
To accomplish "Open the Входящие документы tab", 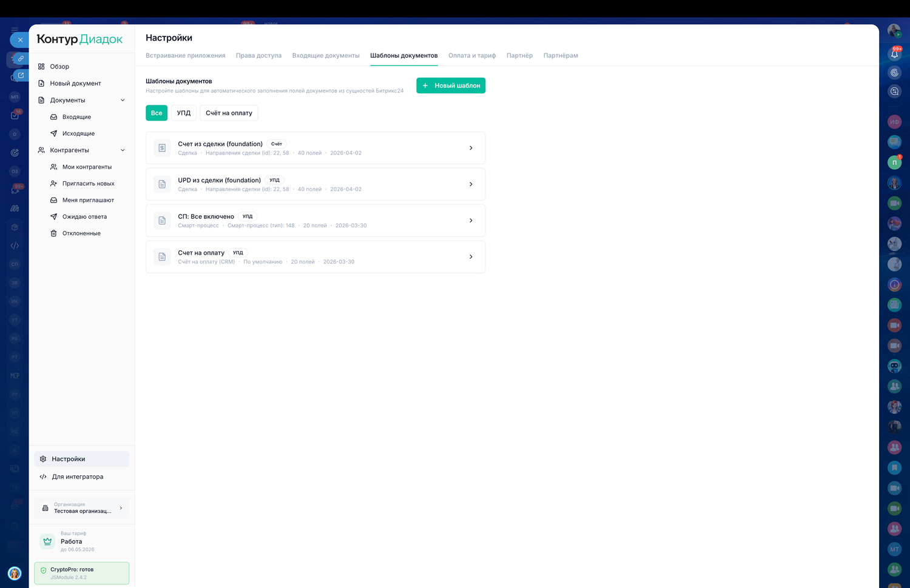I will click(x=326, y=56).
